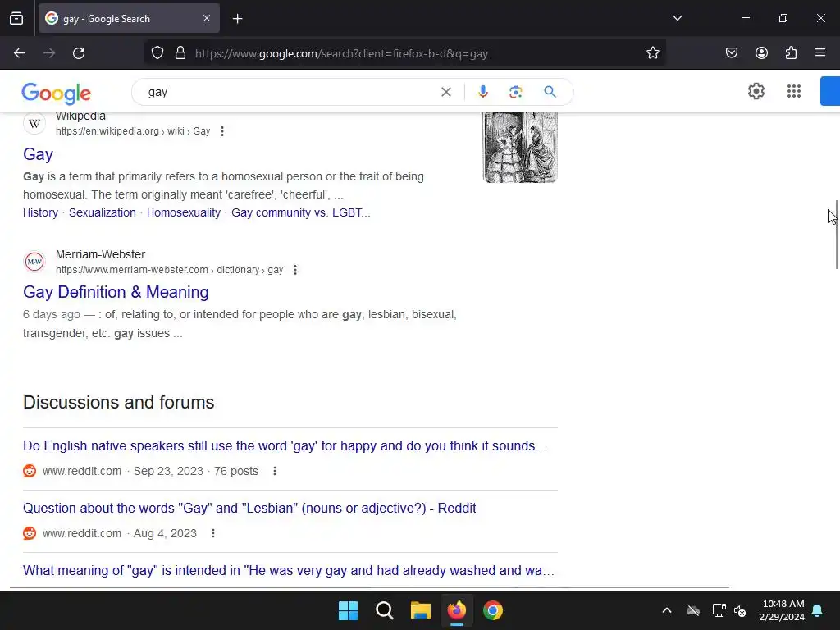Submit search with magnifier icon
Viewport: 840px width, 630px height.
tap(550, 92)
